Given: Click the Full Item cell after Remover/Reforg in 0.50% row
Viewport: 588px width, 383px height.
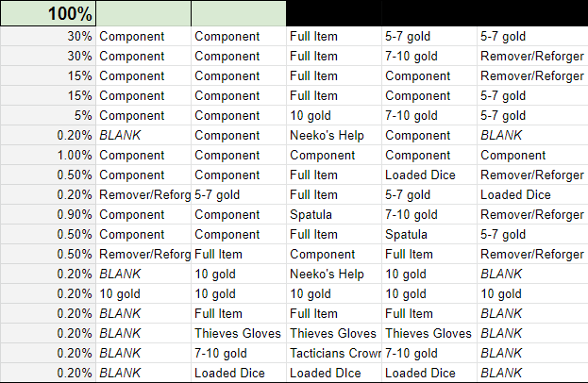Looking at the screenshot, I should click(x=239, y=254).
